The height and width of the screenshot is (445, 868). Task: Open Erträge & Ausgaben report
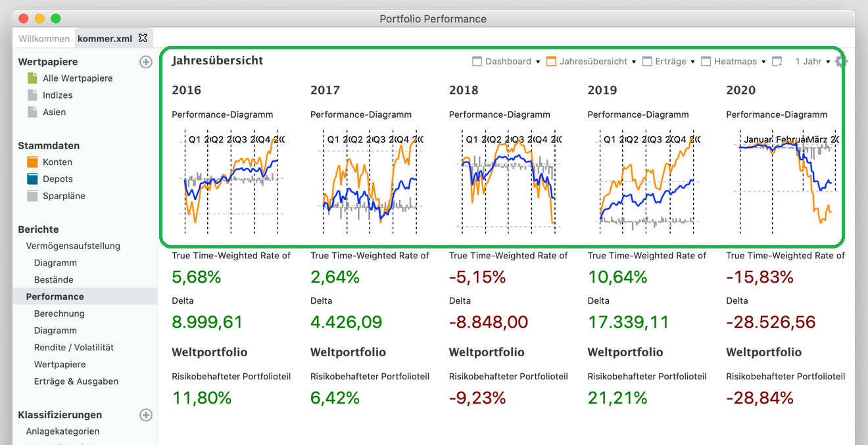coord(76,381)
